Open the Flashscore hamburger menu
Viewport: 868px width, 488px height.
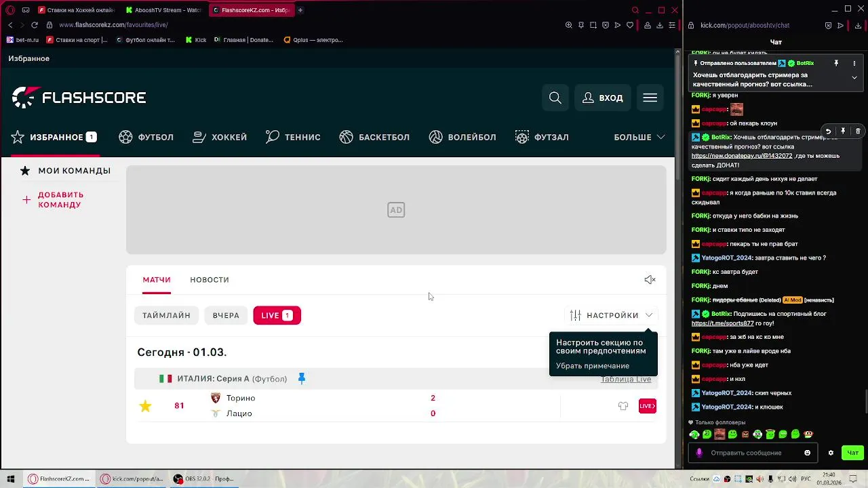click(x=650, y=98)
